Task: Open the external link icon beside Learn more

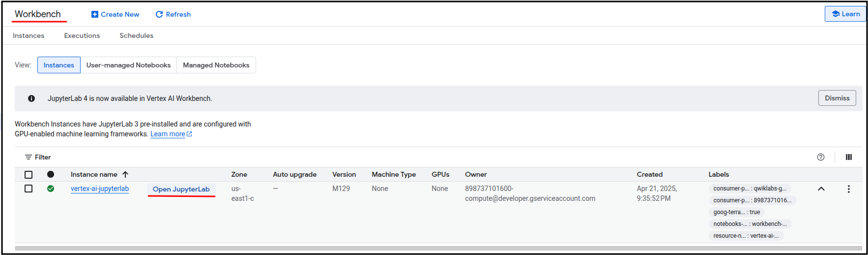Action: point(189,134)
